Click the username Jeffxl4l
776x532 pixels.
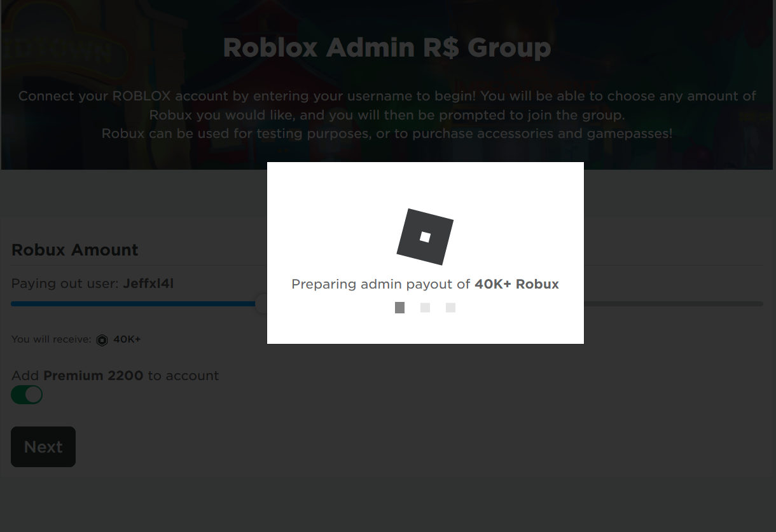click(x=148, y=283)
